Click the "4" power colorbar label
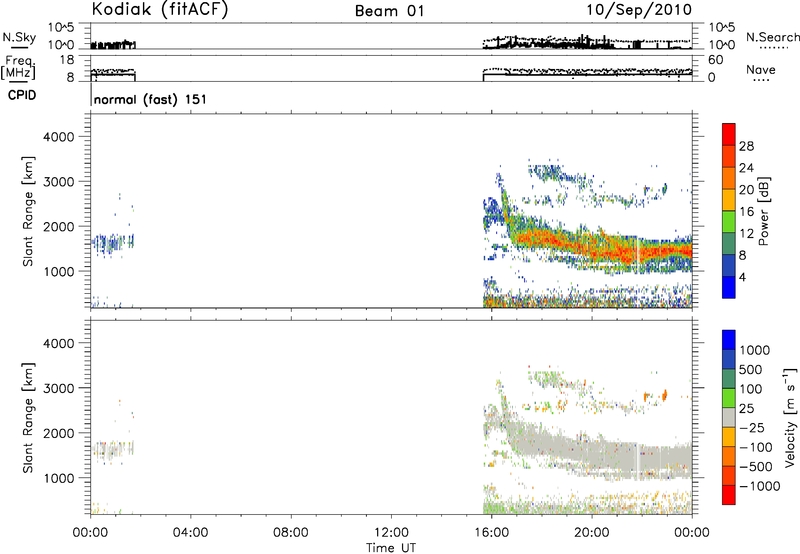800x554 pixels. point(742,277)
